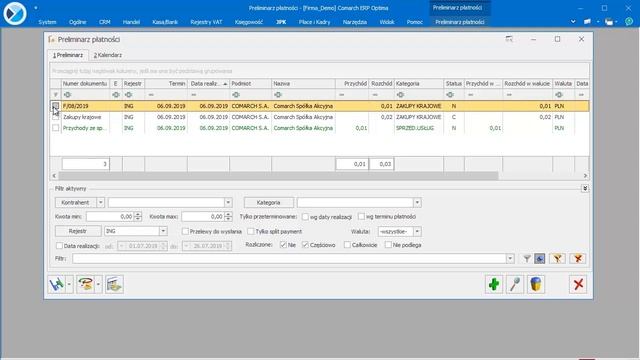
Task: Sort by the Data realiz. column header
Action: tap(209, 83)
